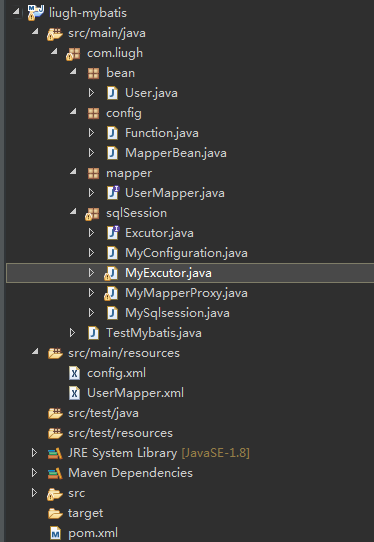Click the plain src folder icon

(x=55, y=494)
